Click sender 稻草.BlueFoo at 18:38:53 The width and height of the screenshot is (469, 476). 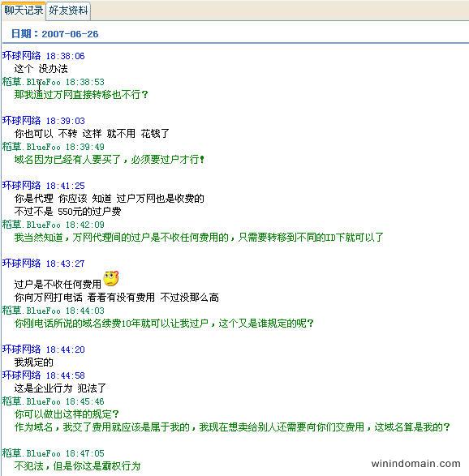coord(32,82)
